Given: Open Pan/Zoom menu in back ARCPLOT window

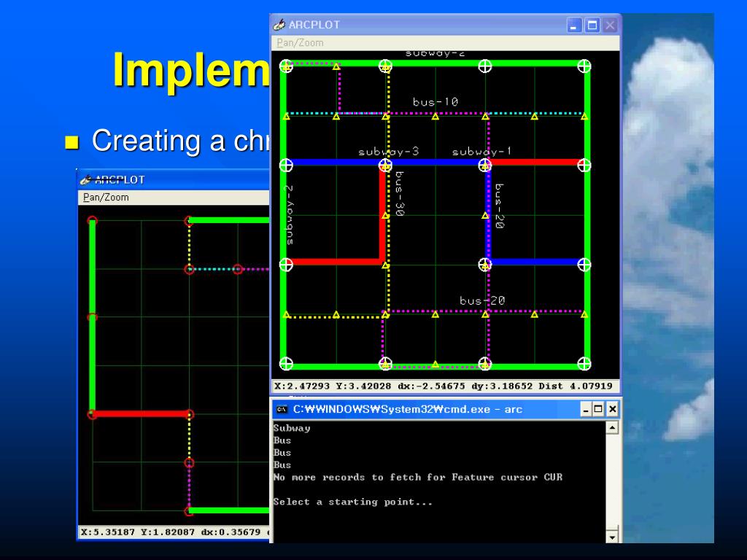Looking at the screenshot, I should (106, 197).
